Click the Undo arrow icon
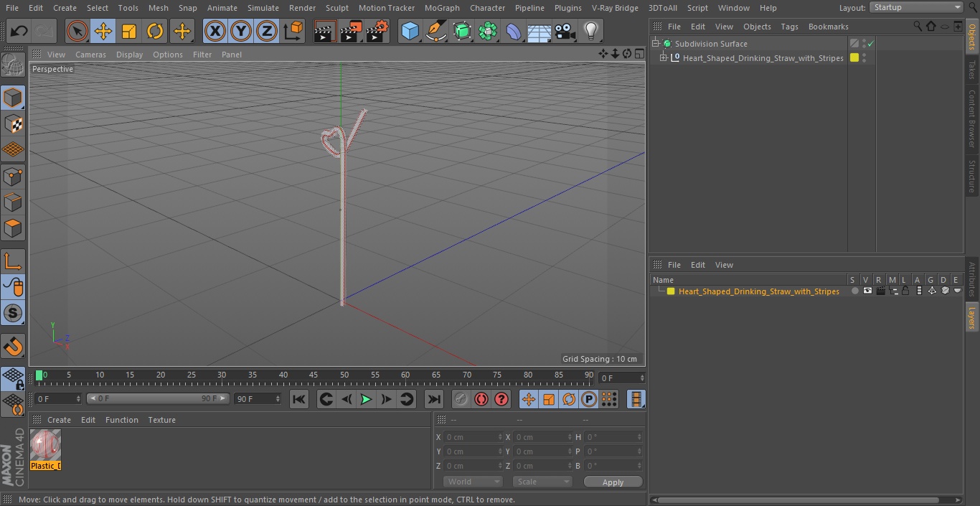This screenshot has height=506, width=980. pyautogui.click(x=19, y=32)
